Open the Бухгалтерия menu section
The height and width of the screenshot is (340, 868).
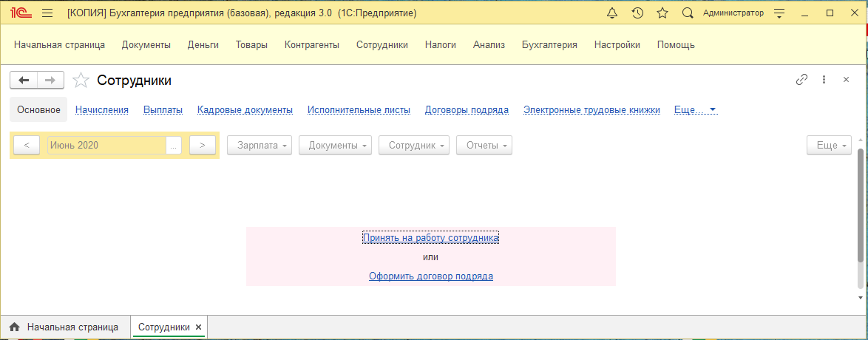pos(549,44)
